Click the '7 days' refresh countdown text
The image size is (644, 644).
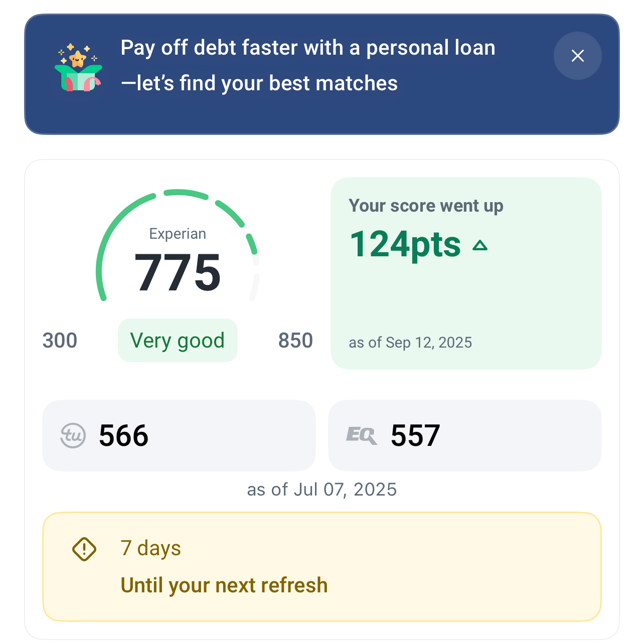(x=150, y=548)
